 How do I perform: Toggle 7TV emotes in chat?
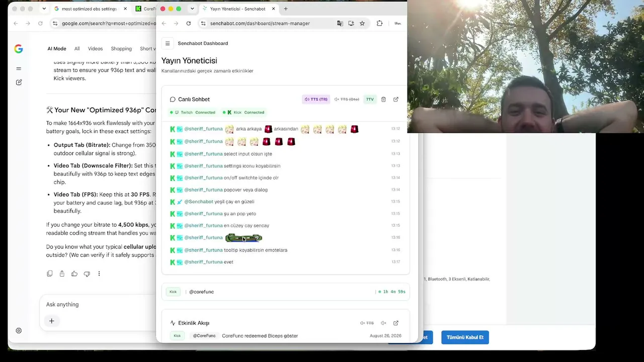pyautogui.click(x=370, y=100)
